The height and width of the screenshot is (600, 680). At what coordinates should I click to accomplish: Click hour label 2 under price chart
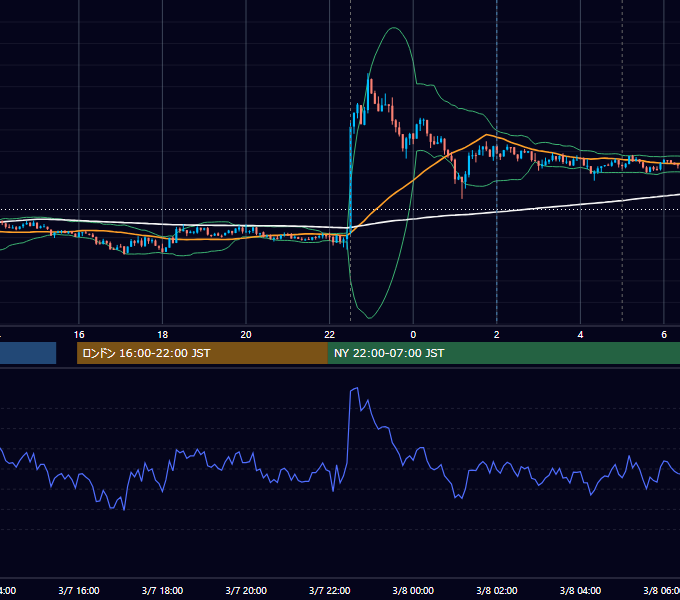pyautogui.click(x=497, y=335)
